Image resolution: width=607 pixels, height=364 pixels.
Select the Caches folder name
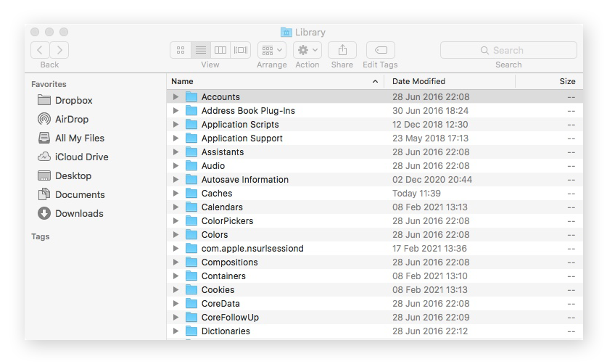(x=217, y=193)
